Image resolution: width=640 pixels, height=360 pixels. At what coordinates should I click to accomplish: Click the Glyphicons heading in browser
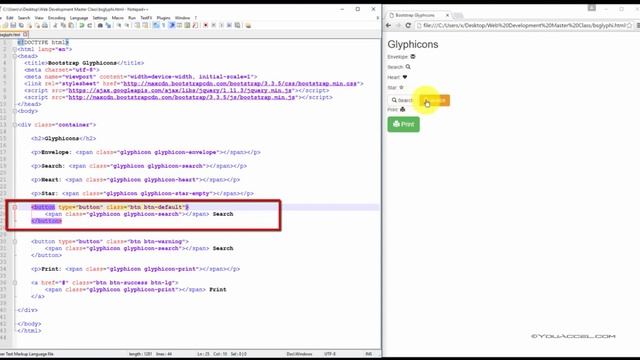pos(413,44)
